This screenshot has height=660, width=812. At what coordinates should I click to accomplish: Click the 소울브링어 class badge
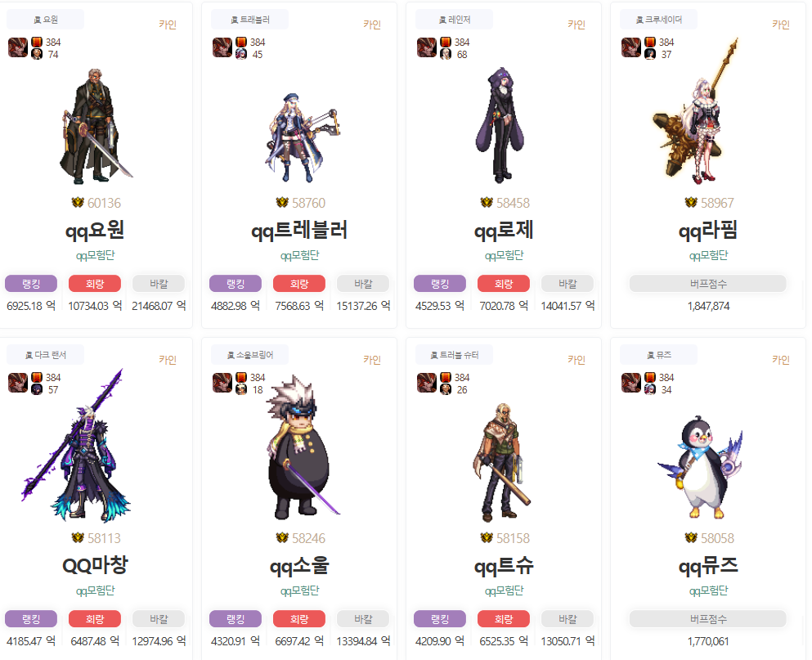pos(250,355)
